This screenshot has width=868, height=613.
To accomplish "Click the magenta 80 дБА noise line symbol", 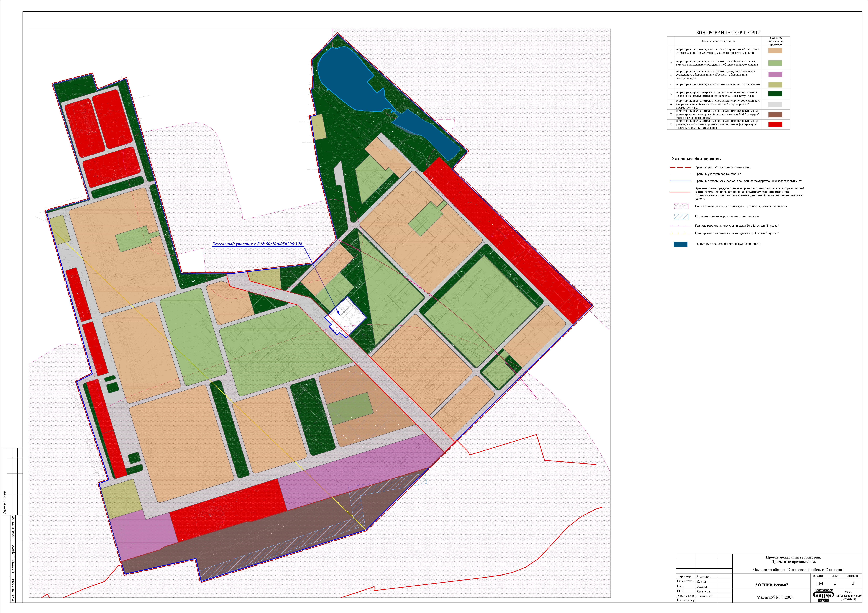I will tap(680, 226).
